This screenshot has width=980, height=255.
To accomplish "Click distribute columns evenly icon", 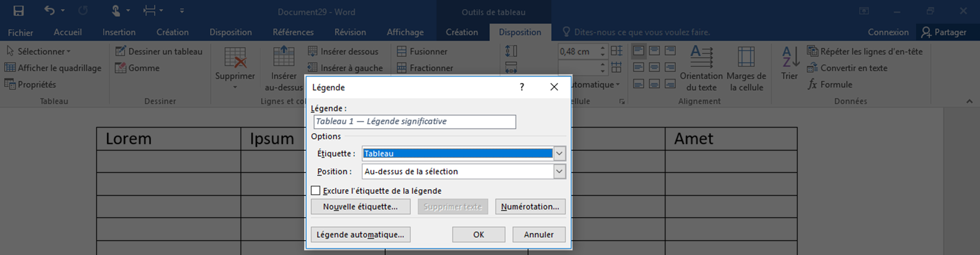I will (617, 67).
